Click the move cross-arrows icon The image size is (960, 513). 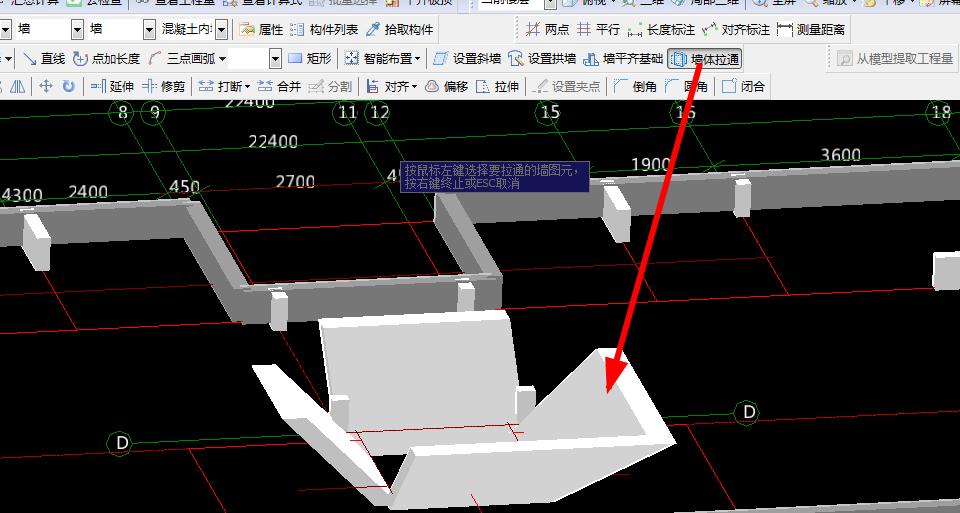[x=45, y=86]
